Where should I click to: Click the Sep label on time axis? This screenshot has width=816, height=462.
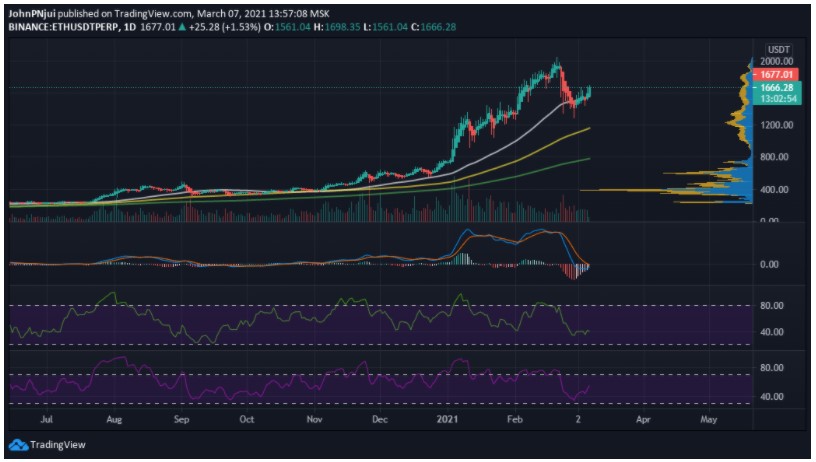tap(181, 419)
